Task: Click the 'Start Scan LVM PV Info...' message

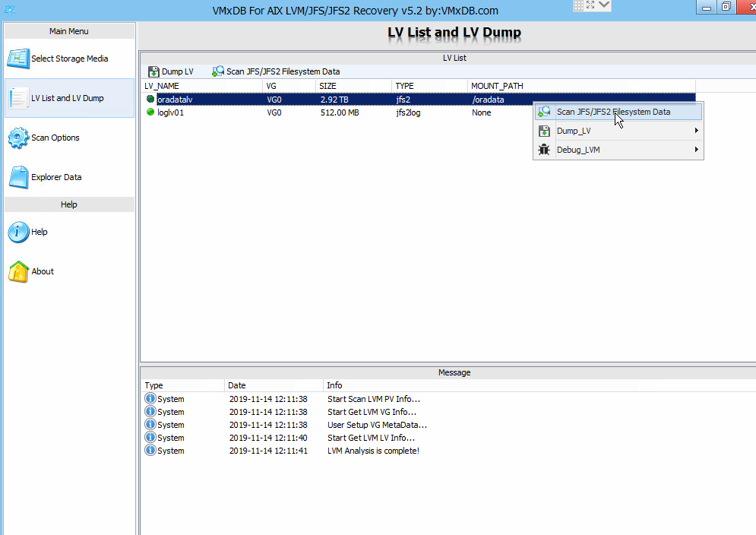Action: point(374,399)
